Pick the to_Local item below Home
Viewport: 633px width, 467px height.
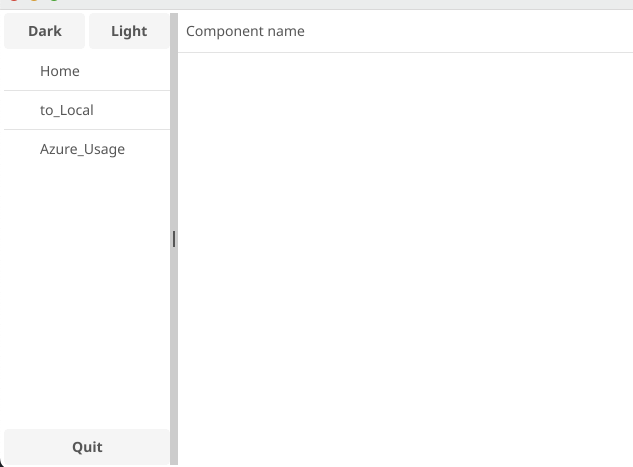[87, 110]
